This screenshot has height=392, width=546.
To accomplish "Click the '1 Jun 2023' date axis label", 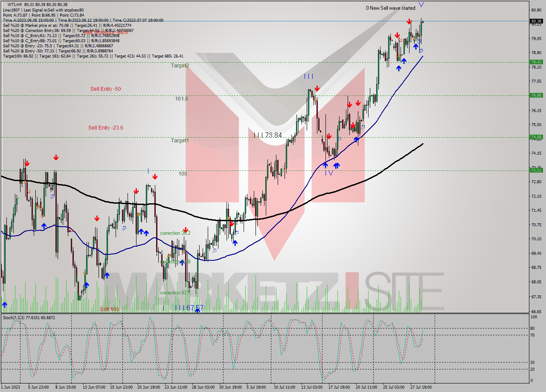I will tap(11, 387).
